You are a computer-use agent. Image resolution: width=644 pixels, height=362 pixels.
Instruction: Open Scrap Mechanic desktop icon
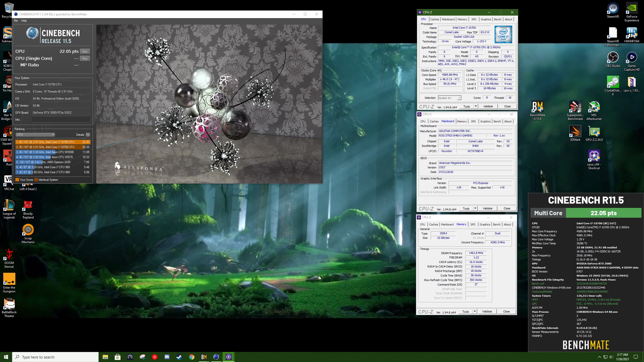[x=28, y=234]
